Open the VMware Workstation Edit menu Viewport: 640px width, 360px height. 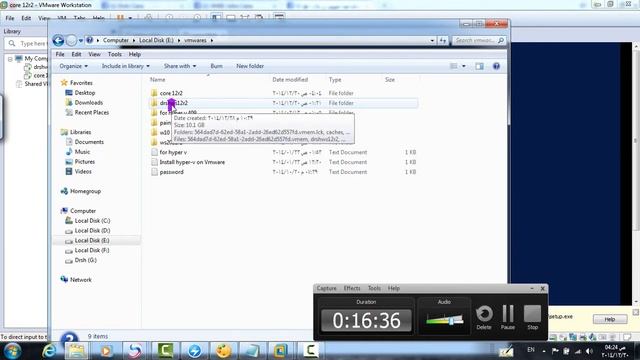(x=26, y=18)
